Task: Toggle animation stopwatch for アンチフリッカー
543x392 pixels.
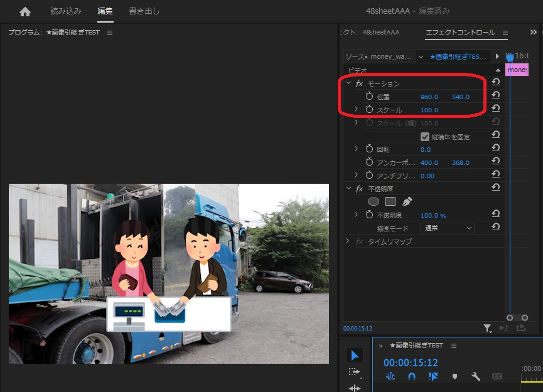Action: [370, 175]
